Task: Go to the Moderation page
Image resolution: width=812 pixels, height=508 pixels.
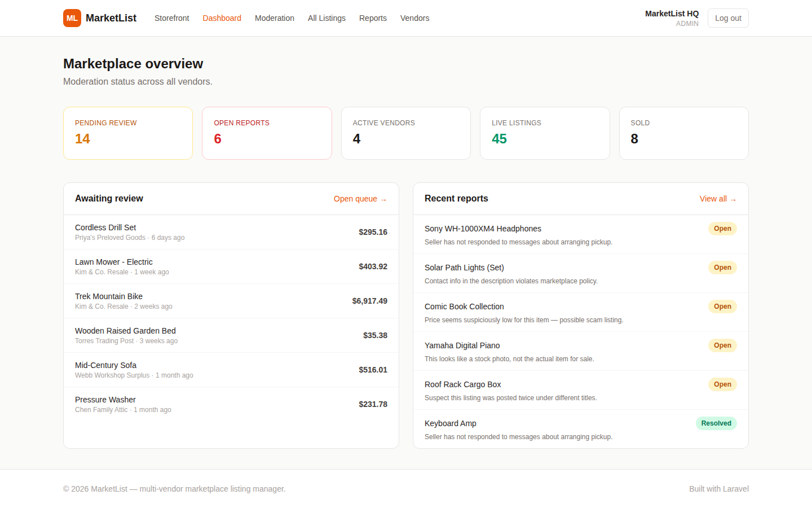Action: click(275, 18)
